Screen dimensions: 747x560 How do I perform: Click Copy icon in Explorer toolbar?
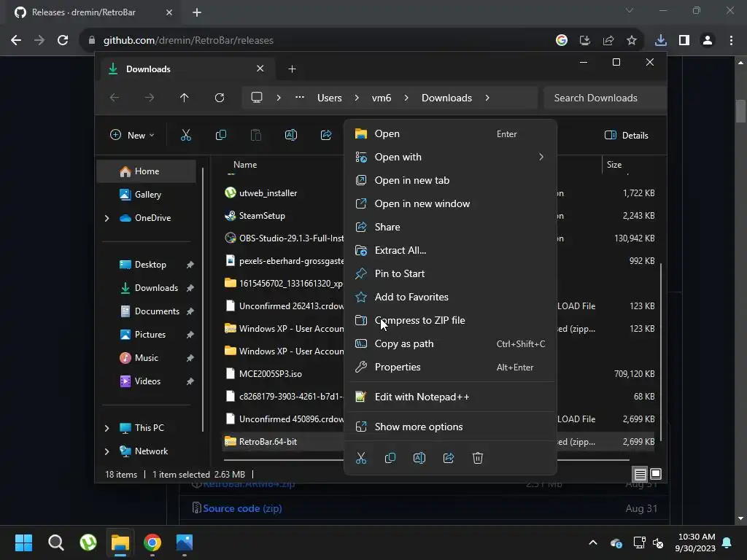click(x=220, y=135)
